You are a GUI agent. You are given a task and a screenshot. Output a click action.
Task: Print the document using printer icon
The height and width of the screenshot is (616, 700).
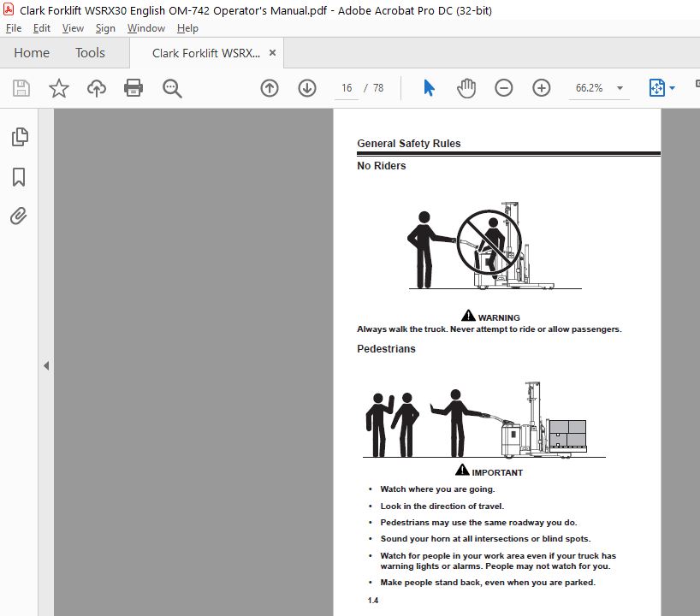tap(133, 88)
